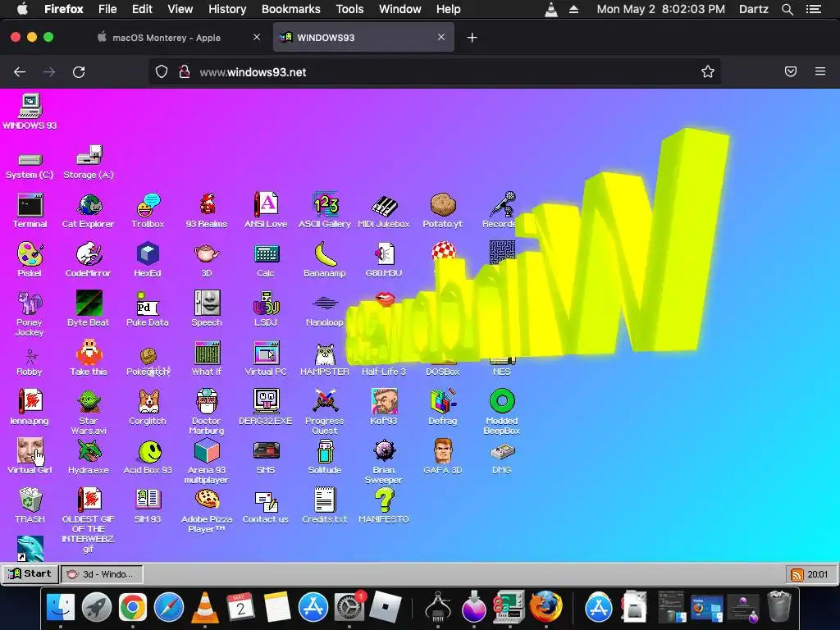Click the Windows 93 Start button
This screenshot has height=630, width=840.
[30, 573]
